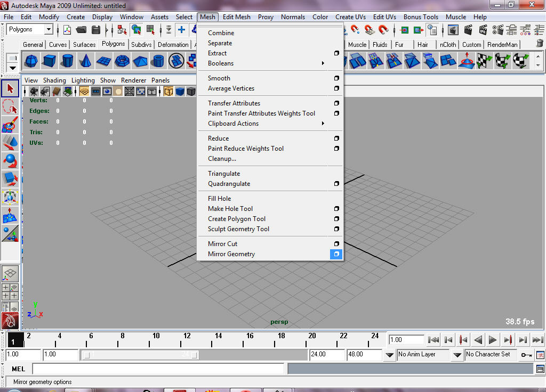Open the Normals menu
546x392 pixels.
293,17
